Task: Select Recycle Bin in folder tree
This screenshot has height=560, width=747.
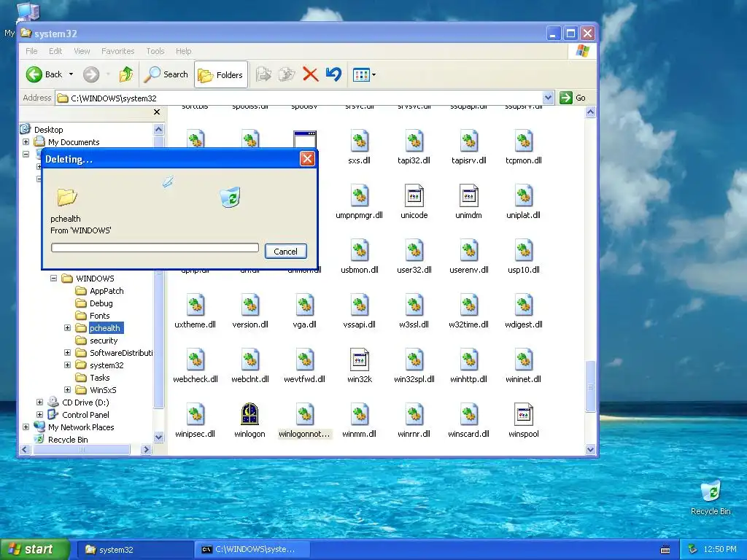Action: pyautogui.click(x=68, y=439)
